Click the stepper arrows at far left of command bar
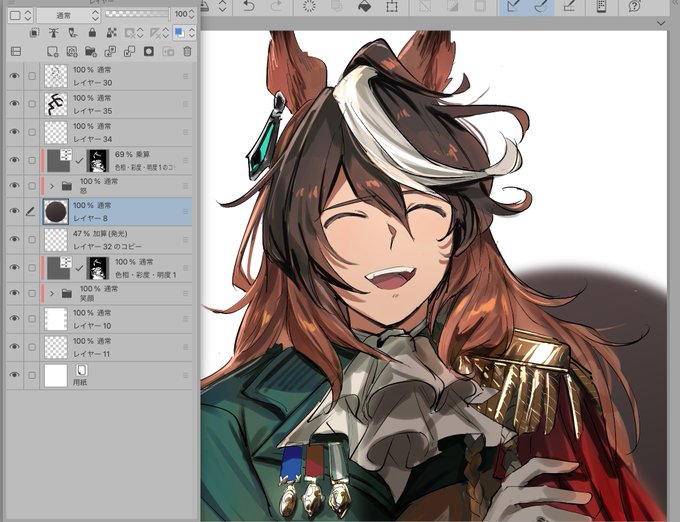Image resolution: width=680 pixels, height=522 pixels. [x=222, y=6]
